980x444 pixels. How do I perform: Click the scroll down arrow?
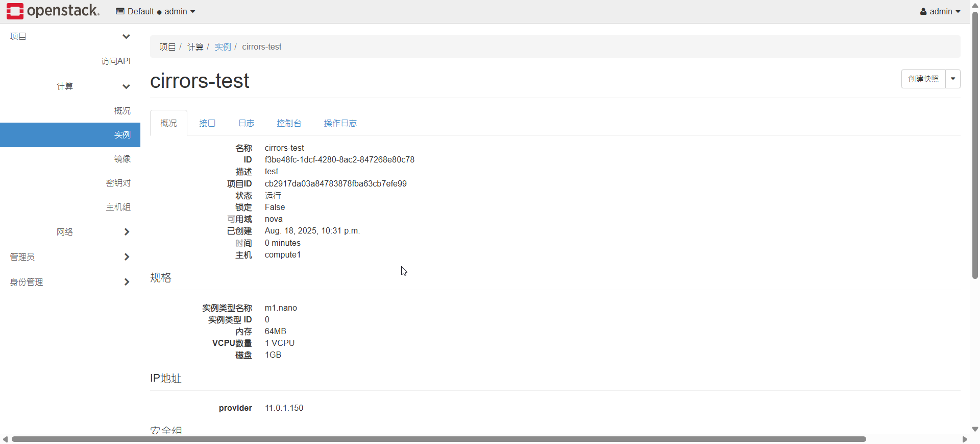975,430
